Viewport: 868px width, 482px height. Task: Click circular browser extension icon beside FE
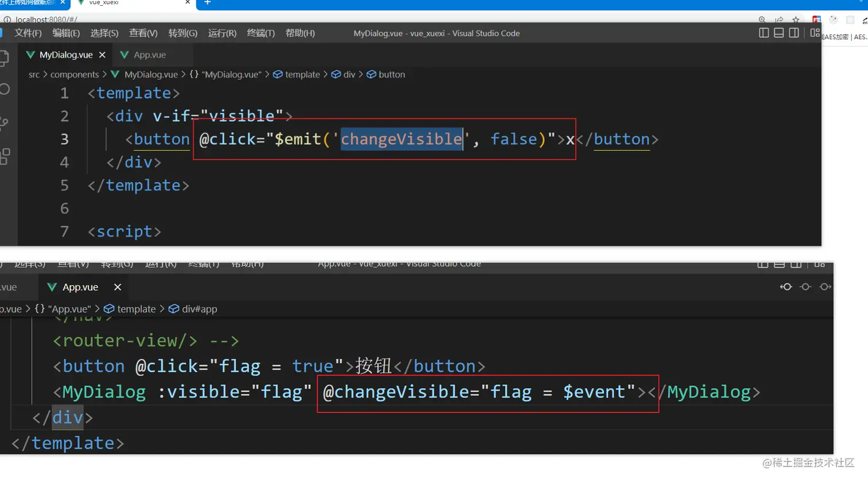pyautogui.click(x=833, y=20)
